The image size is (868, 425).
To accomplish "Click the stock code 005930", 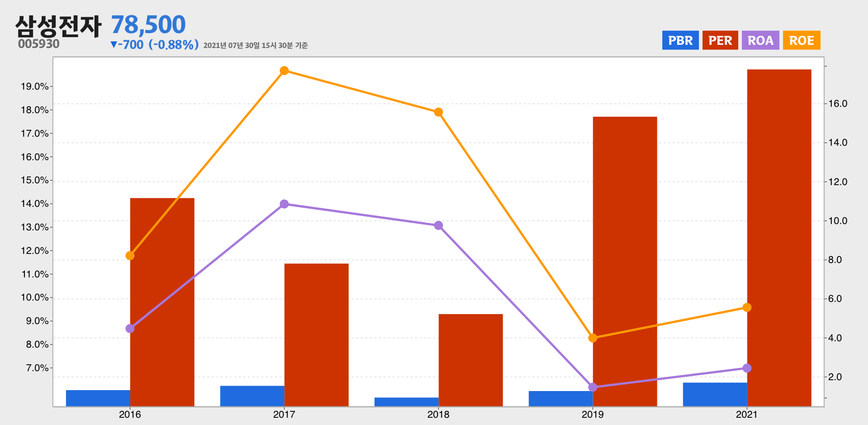I will tap(39, 44).
